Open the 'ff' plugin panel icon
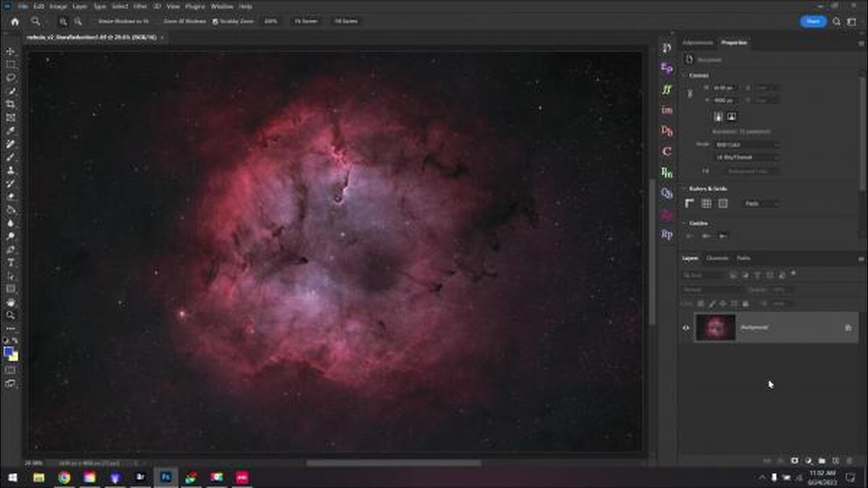This screenshot has height=488, width=868. 667,89
